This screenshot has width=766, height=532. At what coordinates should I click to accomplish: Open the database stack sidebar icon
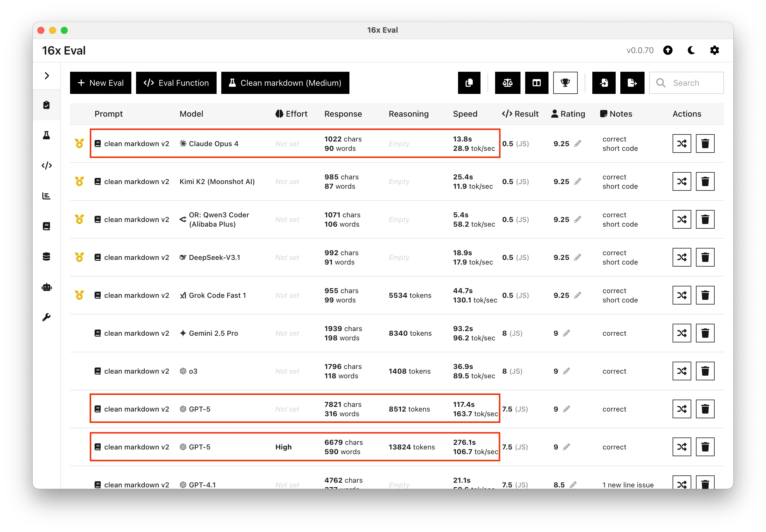click(x=46, y=257)
